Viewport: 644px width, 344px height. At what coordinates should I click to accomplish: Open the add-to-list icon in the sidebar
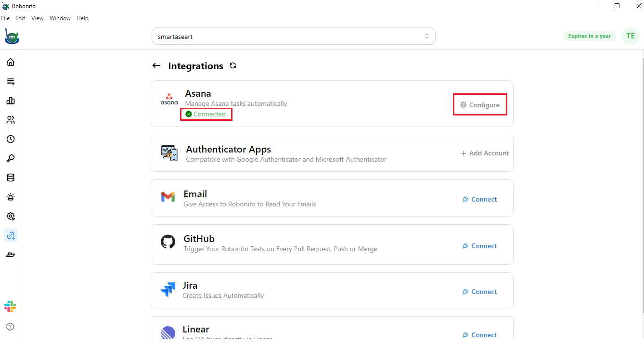coord(11,81)
